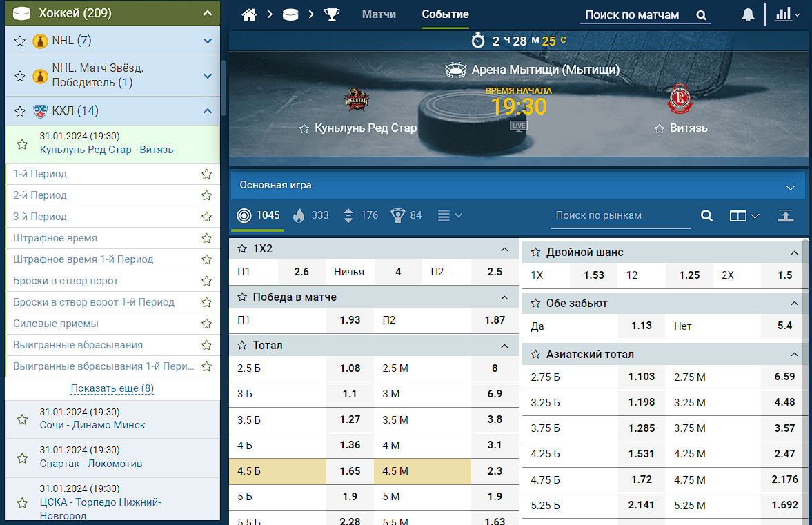Expand the NHL (7) league
Screen dimensions: 812x525
(x=207, y=41)
